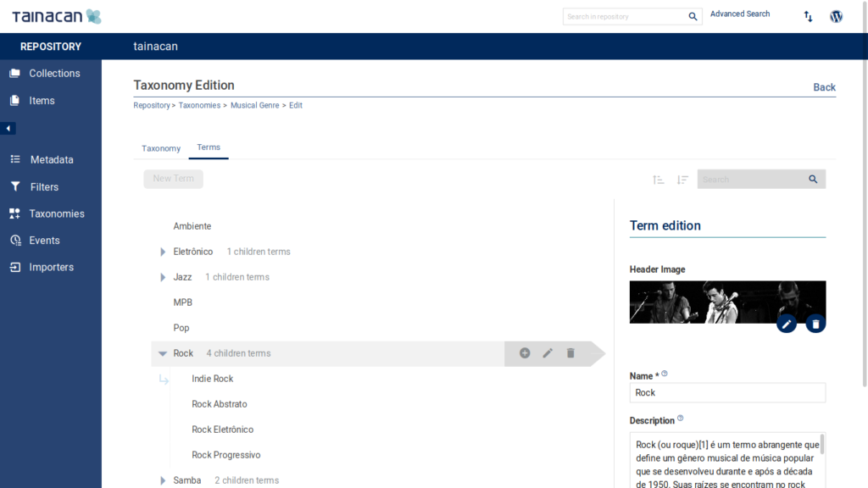Open the Collections section in the sidebar
The image size is (868, 488).
point(53,73)
